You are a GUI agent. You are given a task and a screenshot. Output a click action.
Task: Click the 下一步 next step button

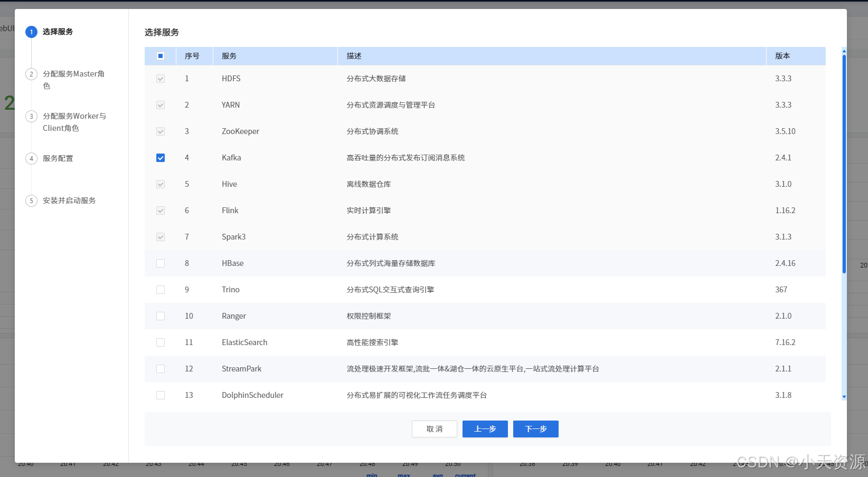536,429
